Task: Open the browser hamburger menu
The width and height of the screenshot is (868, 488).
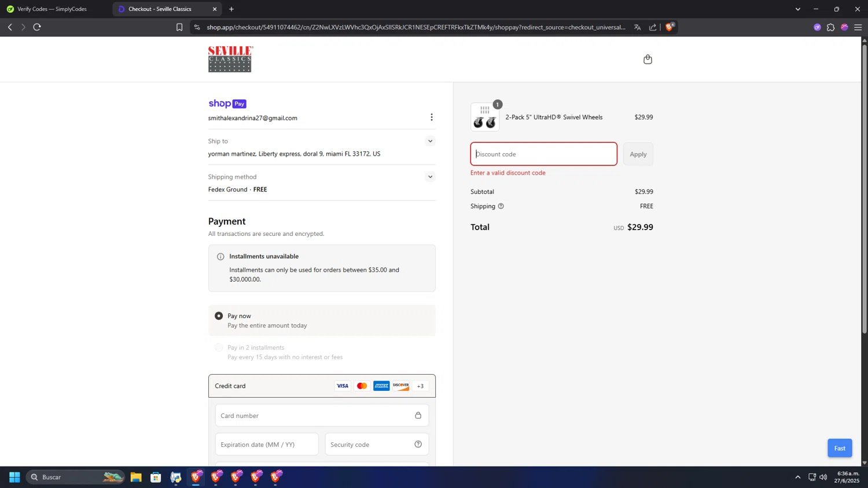Action: pos(858,27)
